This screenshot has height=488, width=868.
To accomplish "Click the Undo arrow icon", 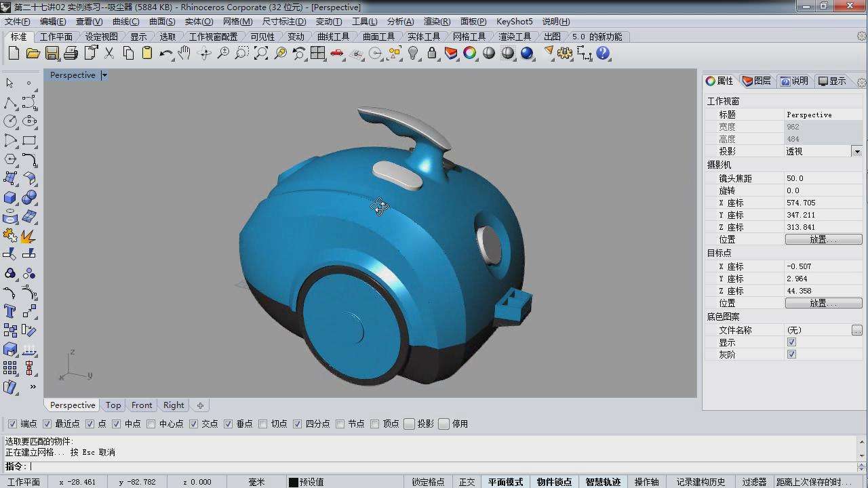I will coord(166,53).
